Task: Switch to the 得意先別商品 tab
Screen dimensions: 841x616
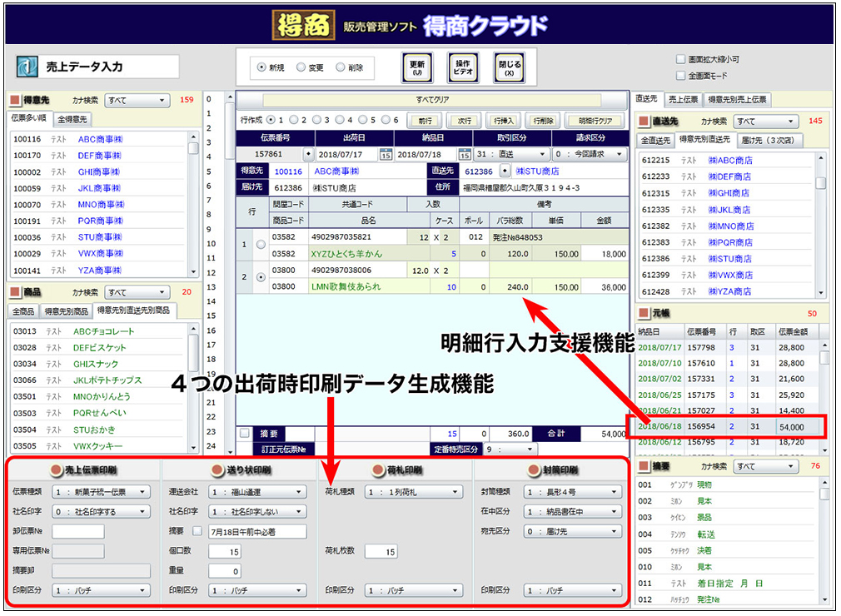Action: point(66,311)
